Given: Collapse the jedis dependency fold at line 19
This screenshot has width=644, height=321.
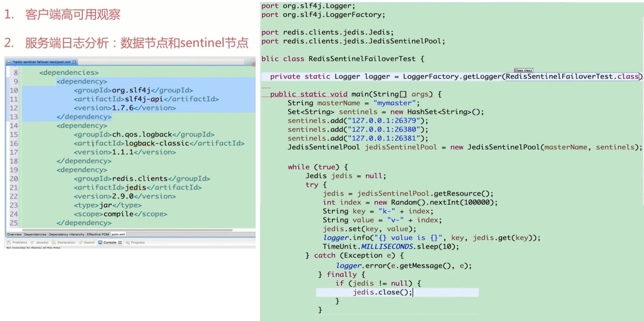Looking at the screenshot, I should click(x=20, y=170).
